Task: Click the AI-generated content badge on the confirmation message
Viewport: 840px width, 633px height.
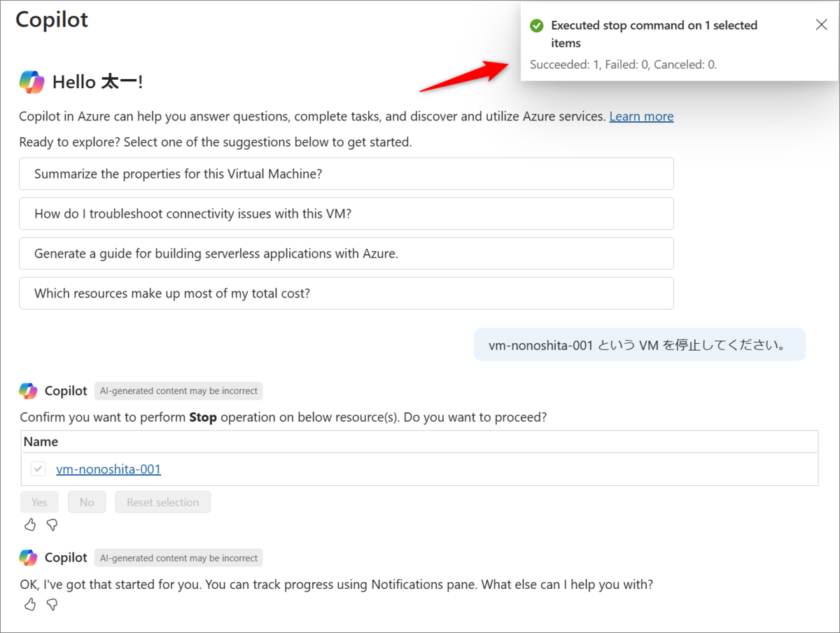Action: click(178, 391)
